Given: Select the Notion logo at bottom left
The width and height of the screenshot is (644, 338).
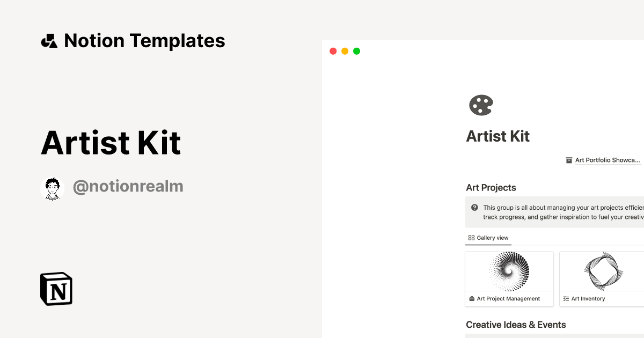Looking at the screenshot, I should coord(56,289).
